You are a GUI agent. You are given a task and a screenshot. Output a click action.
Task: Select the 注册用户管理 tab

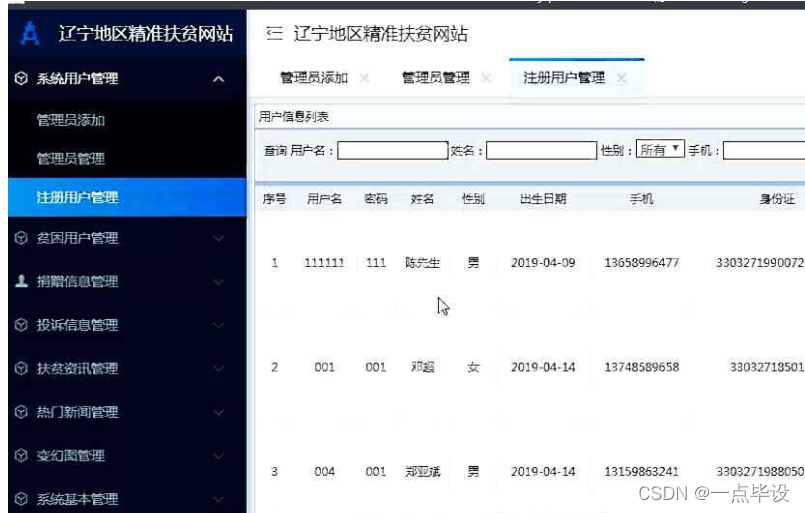point(564,78)
